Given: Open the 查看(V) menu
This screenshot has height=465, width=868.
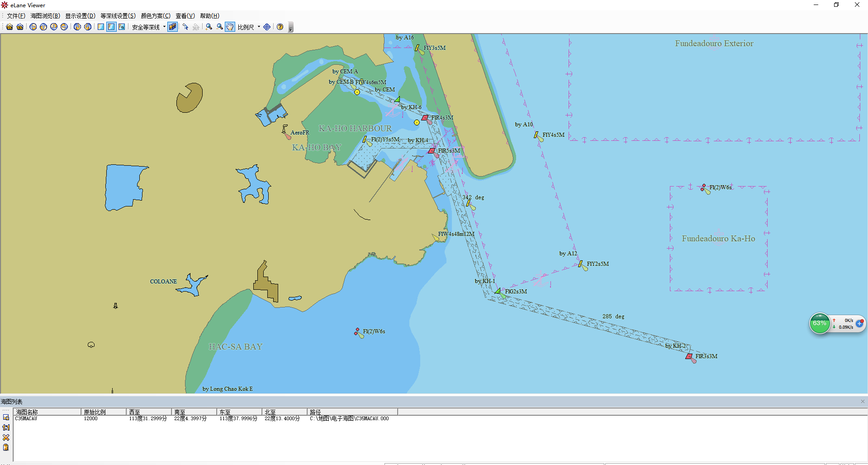Looking at the screenshot, I should 185,16.
